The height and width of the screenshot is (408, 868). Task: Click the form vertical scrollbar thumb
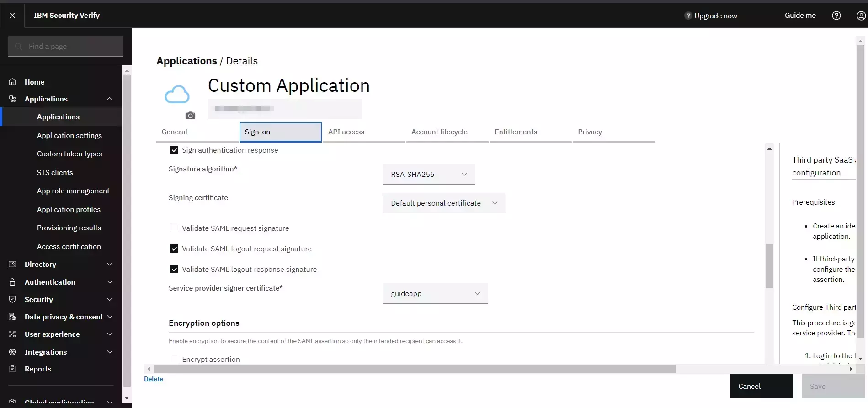[x=770, y=266]
